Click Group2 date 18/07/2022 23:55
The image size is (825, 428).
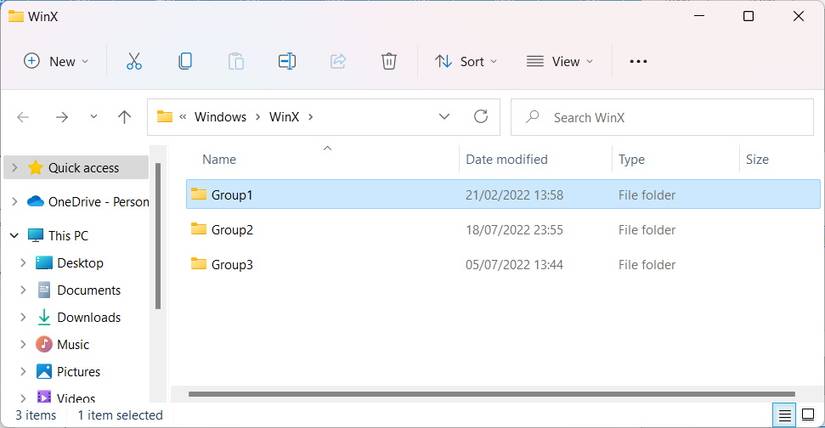[x=514, y=230]
